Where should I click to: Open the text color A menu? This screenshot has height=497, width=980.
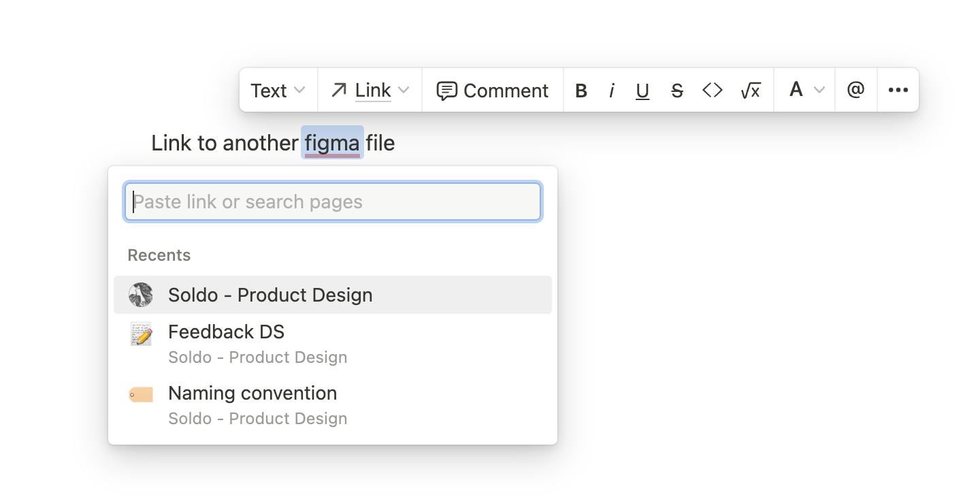[806, 90]
